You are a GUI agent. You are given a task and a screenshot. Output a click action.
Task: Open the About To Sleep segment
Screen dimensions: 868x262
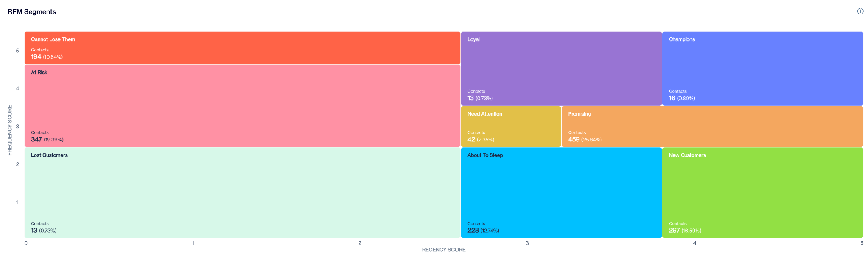pyautogui.click(x=561, y=192)
